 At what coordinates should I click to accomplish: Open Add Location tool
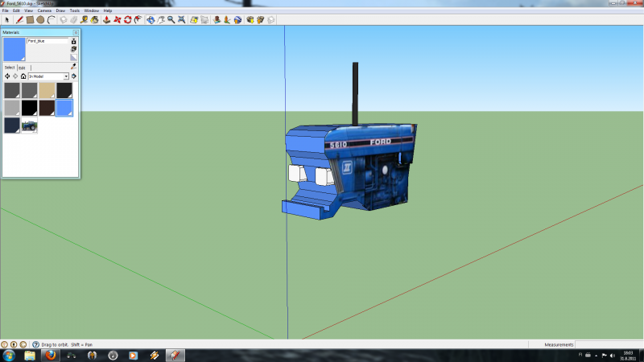pyautogui.click(x=194, y=19)
